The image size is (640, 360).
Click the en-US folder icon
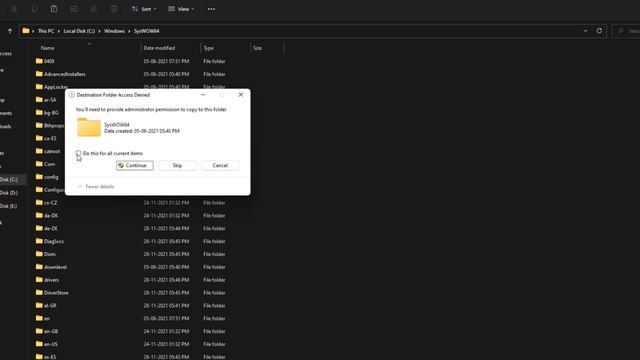(39, 344)
